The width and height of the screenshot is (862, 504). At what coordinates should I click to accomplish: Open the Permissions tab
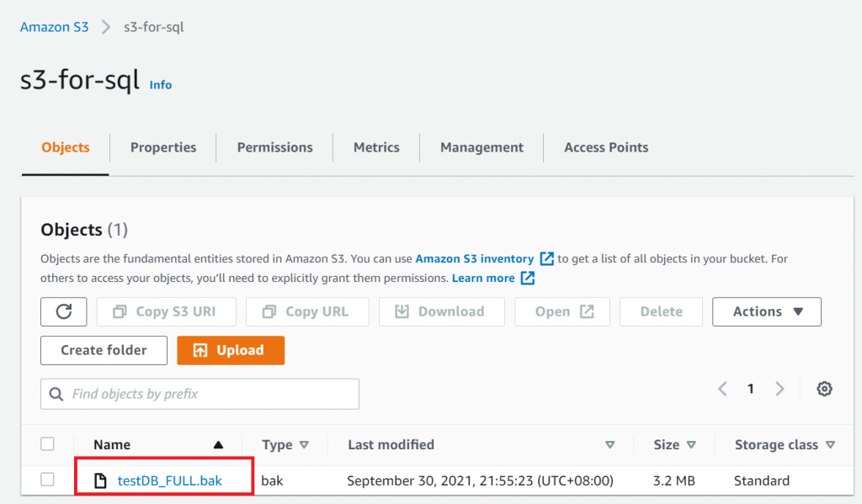point(275,147)
